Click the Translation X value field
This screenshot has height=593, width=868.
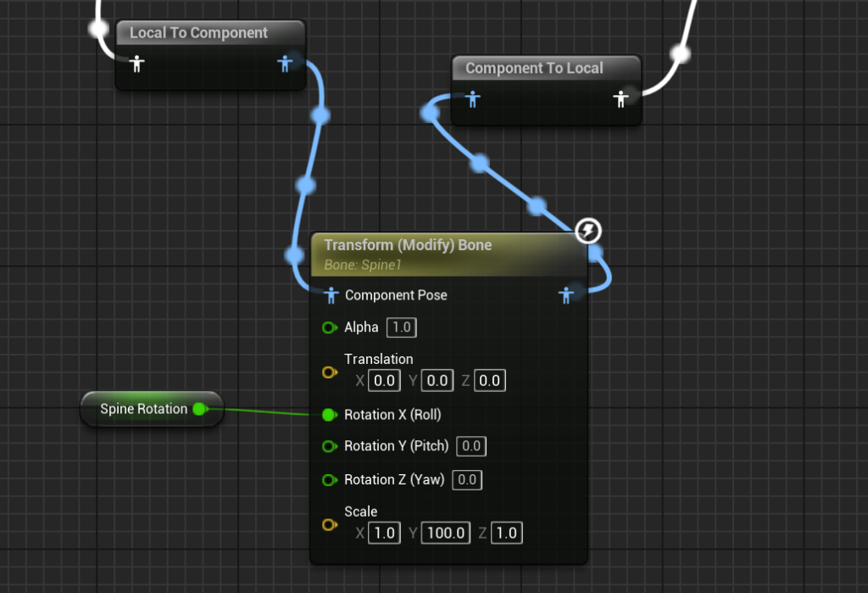coord(385,380)
